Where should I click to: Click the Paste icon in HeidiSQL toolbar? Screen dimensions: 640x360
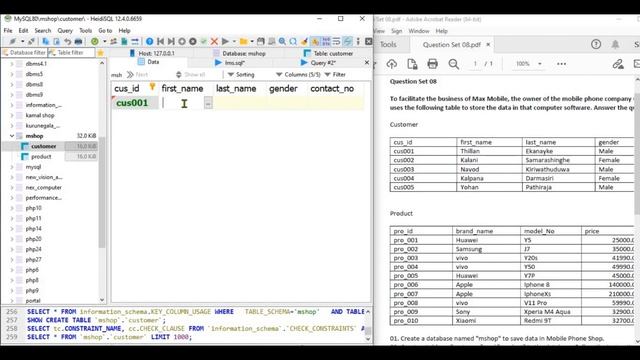[56, 41]
